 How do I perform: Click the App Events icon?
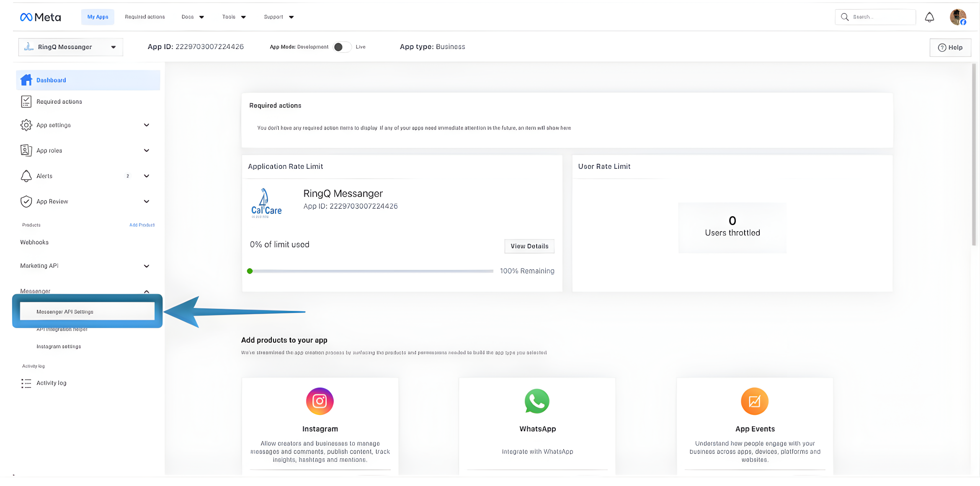[x=754, y=401]
